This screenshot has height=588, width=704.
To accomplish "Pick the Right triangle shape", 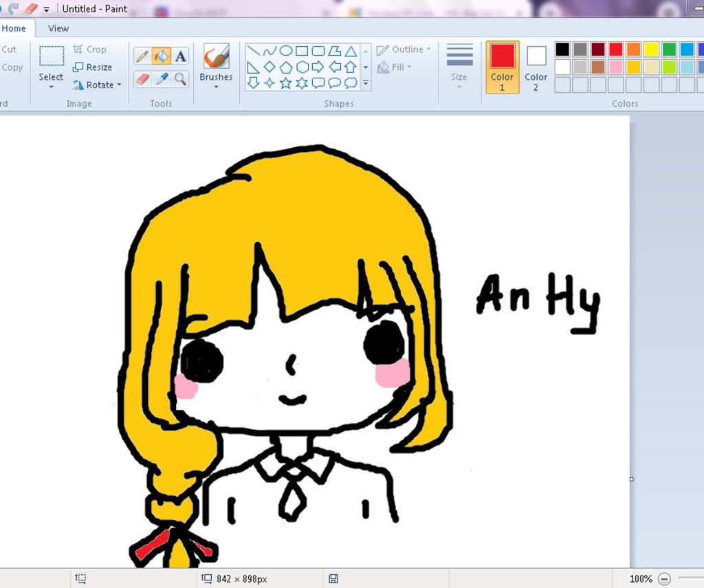I will (x=253, y=67).
